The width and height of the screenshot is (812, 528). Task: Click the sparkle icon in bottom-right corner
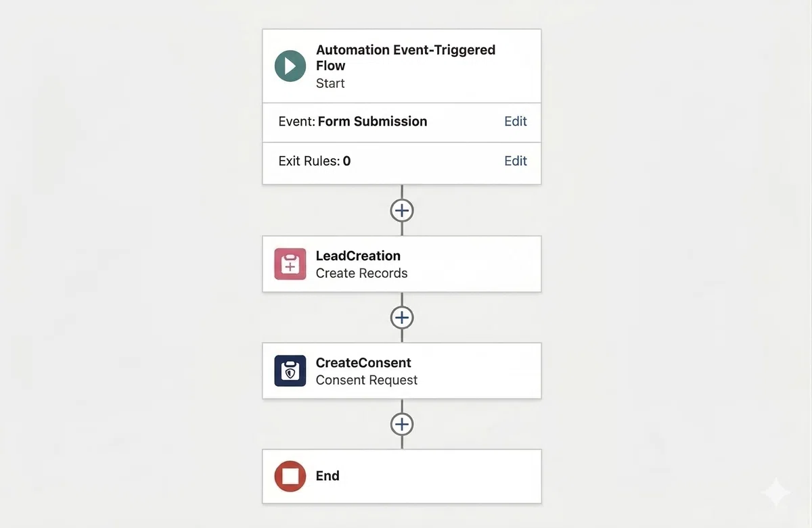click(x=775, y=493)
